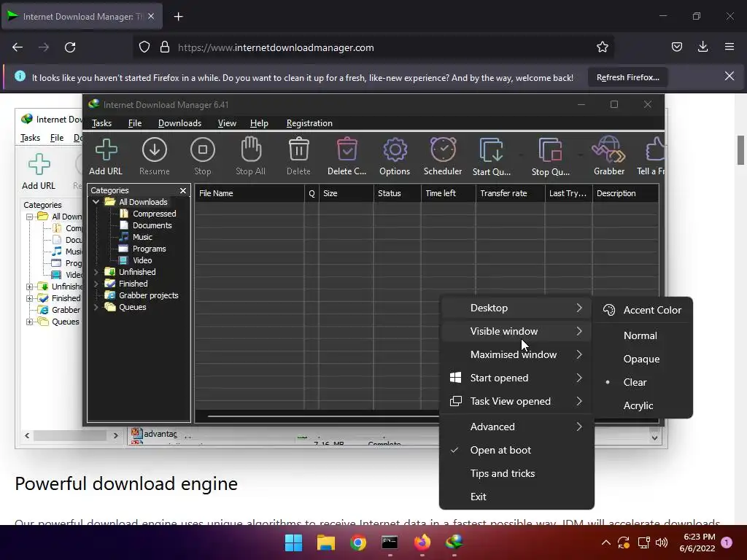Toggle the Open at boot option

(x=516, y=451)
